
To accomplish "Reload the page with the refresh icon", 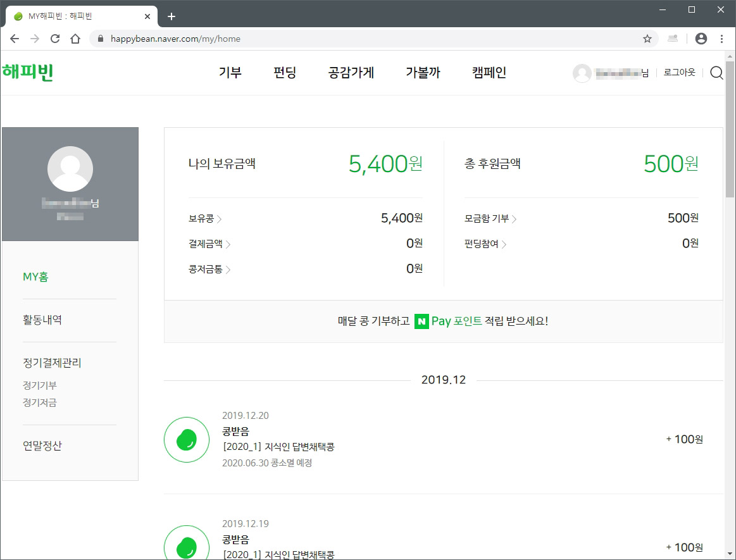I will coord(55,39).
